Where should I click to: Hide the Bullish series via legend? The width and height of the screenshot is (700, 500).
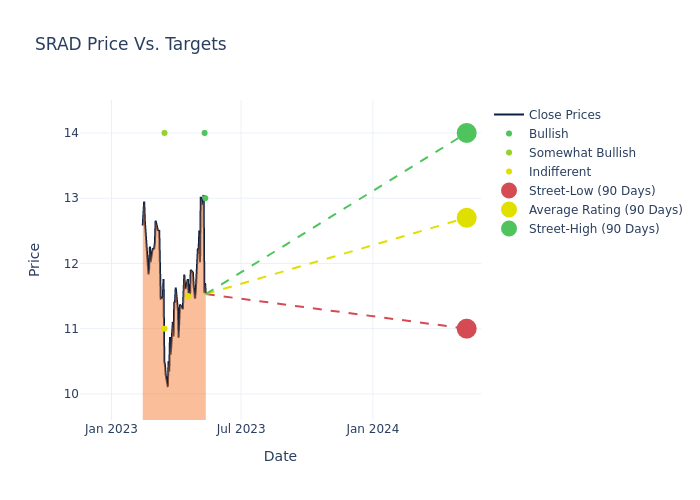(x=548, y=134)
